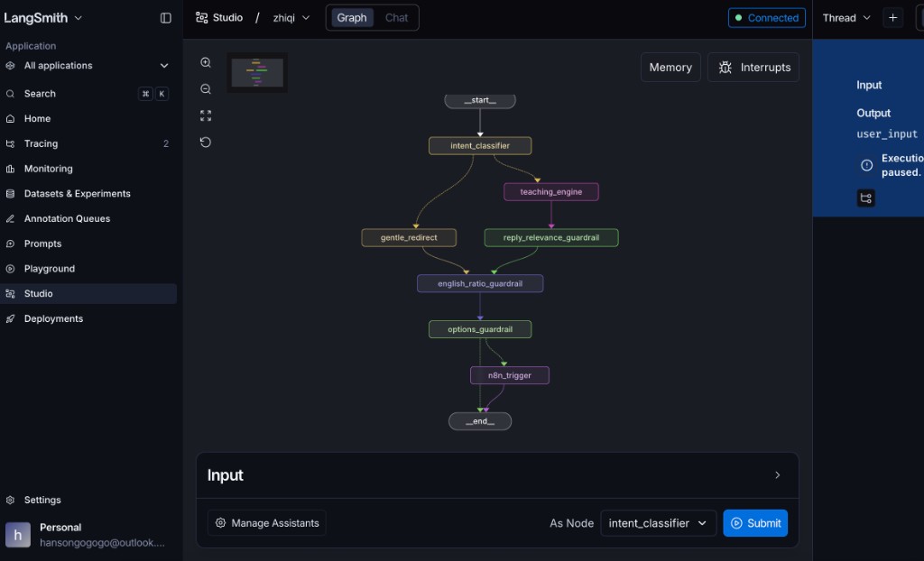Open Manage Assistants
924x561 pixels.
(267, 523)
